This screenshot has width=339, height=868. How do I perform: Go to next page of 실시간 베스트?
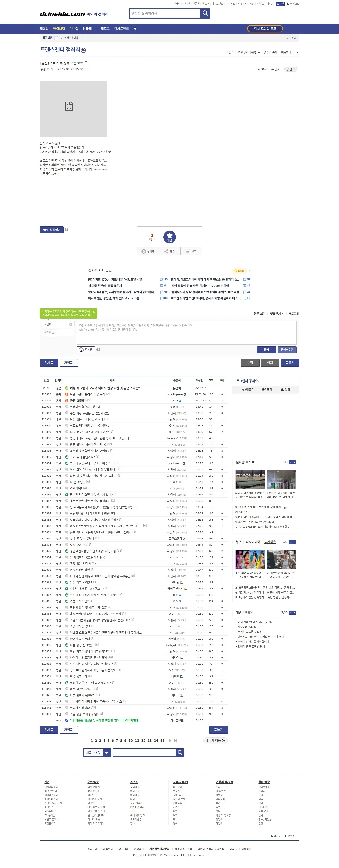coord(294,462)
